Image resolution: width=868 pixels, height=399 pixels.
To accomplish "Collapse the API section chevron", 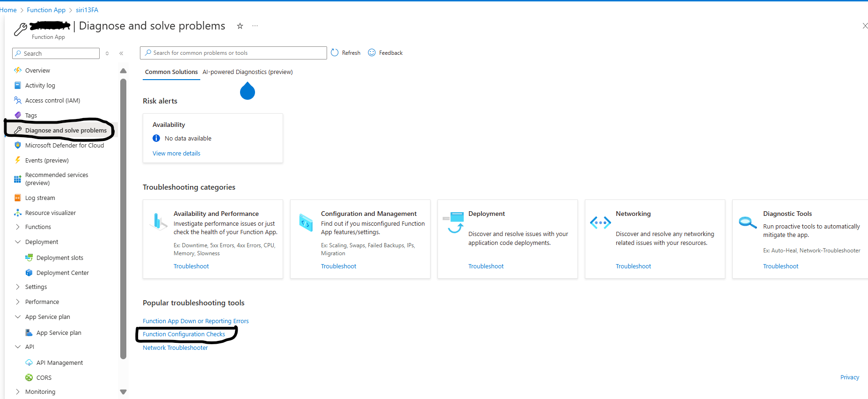I will (x=18, y=347).
